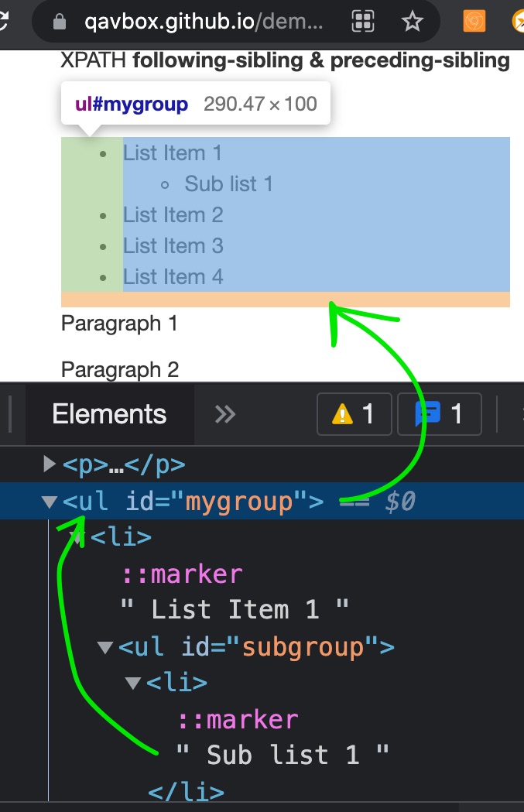This screenshot has height=812, width=524.
Task: Click the page reload icon
Action: point(5,22)
